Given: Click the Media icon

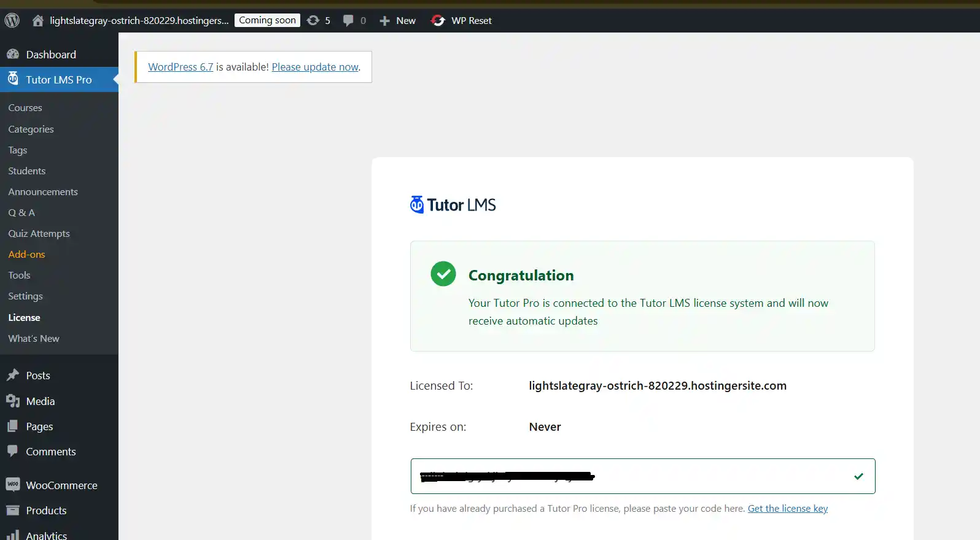Looking at the screenshot, I should (x=13, y=401).
